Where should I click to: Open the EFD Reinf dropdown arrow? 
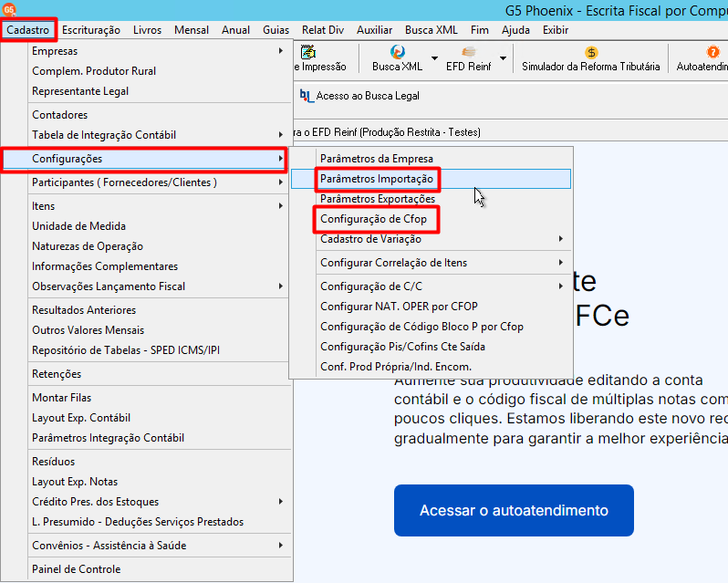click(503, 58)
